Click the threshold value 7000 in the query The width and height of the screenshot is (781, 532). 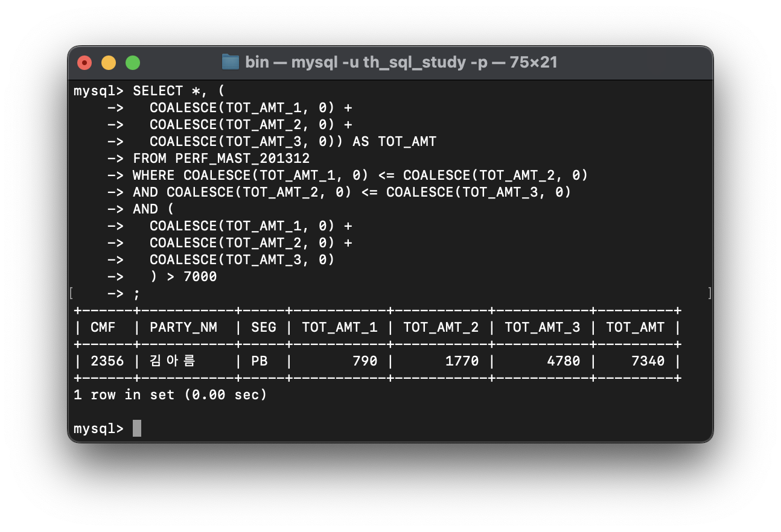[200, 276]
